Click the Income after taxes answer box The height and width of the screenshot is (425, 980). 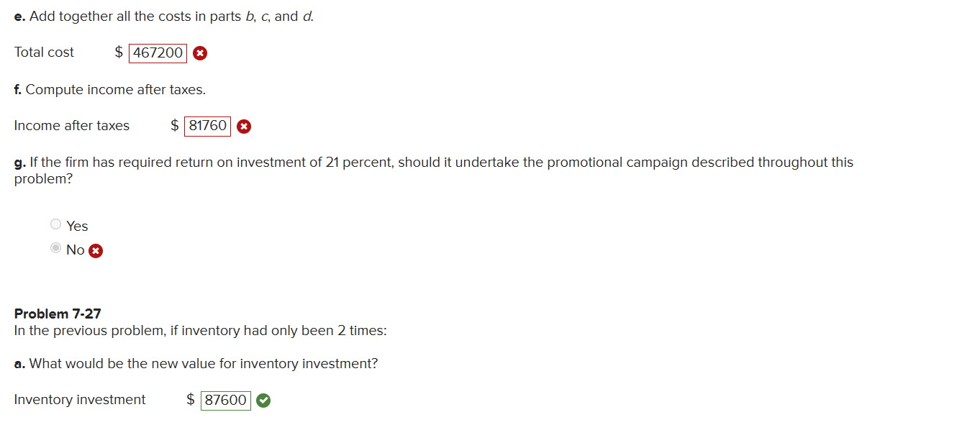[x=207, y=126]
